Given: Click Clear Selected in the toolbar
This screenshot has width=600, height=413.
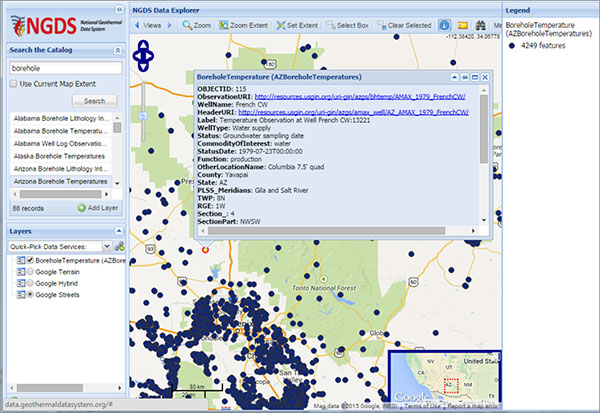Looking at the screenshot, I should coord(404,25).
